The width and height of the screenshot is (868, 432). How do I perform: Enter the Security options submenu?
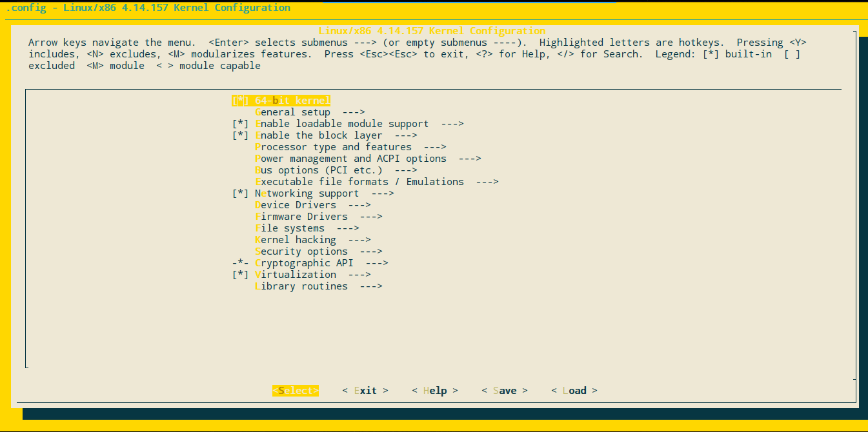click(301, 251)
